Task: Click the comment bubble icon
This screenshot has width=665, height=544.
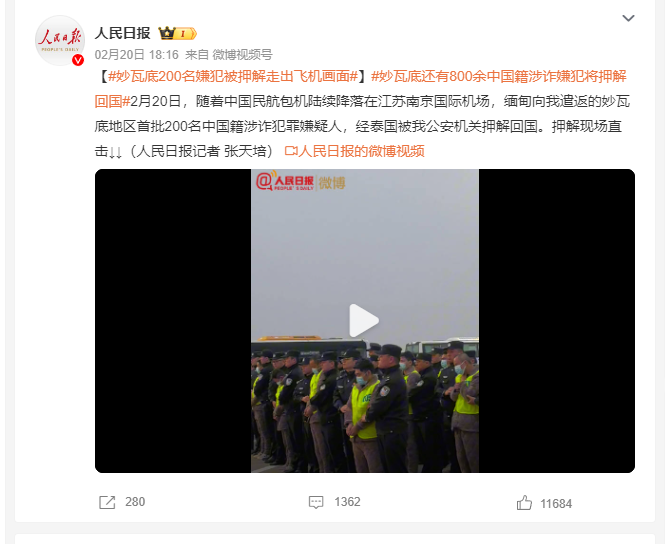Action: 316,502
